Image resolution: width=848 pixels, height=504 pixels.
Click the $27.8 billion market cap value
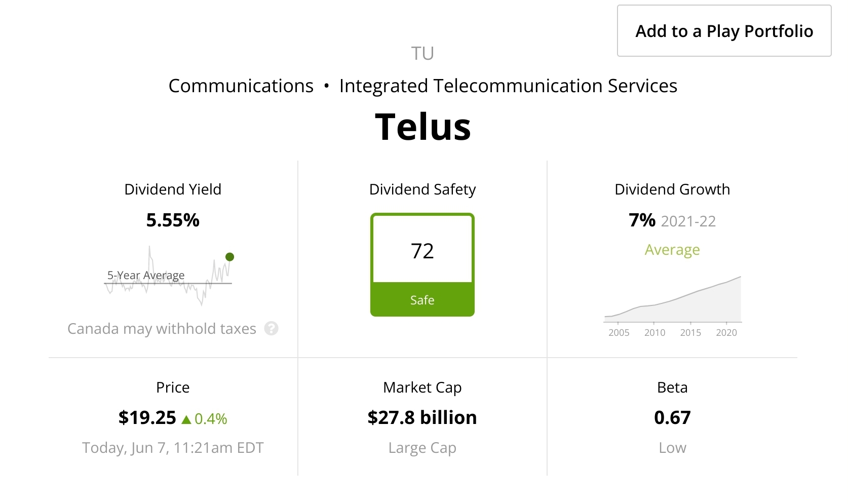(422, 418)
